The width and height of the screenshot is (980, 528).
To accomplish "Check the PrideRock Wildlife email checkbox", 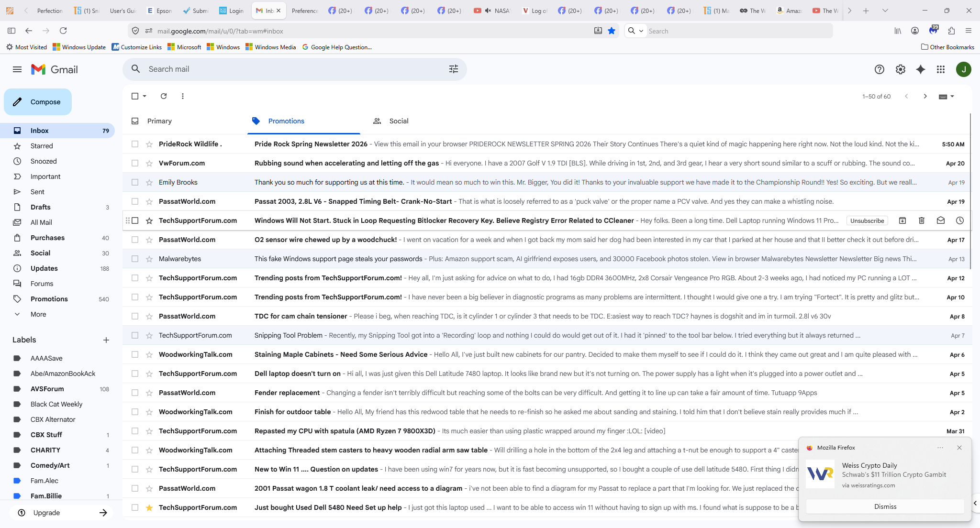I will coord(135,144).
